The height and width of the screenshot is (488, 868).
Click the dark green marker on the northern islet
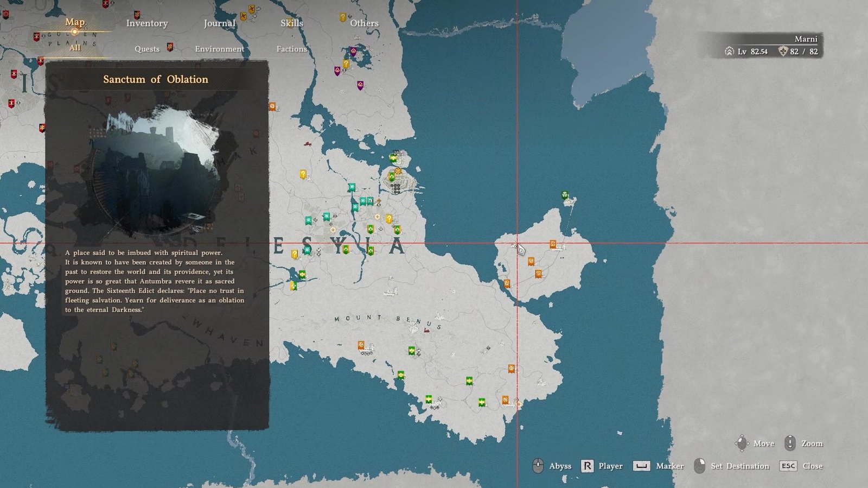coord(565,195)
